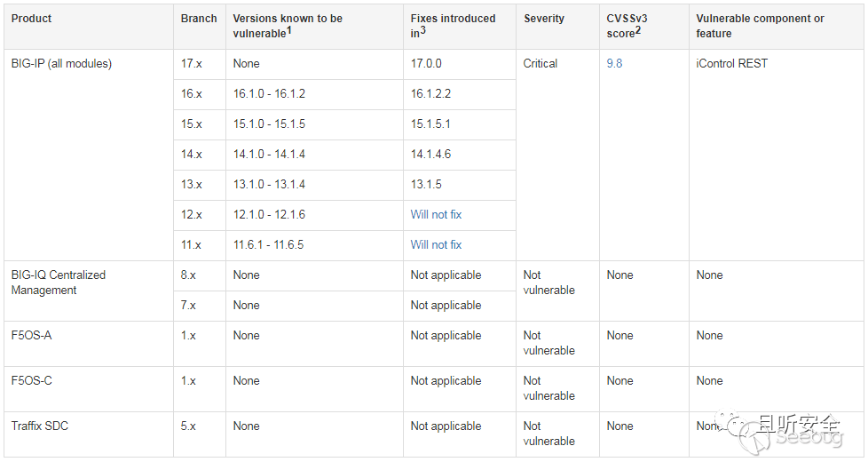Click the "iControl REST" component cell
868x462 pixels.
tap(732, 64)
